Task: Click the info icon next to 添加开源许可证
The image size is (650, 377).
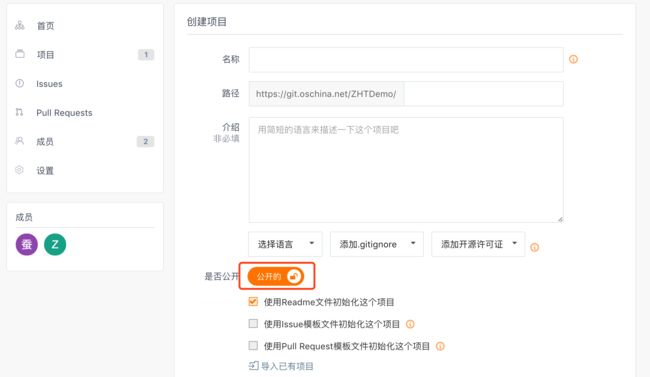Action: [535, 247]
